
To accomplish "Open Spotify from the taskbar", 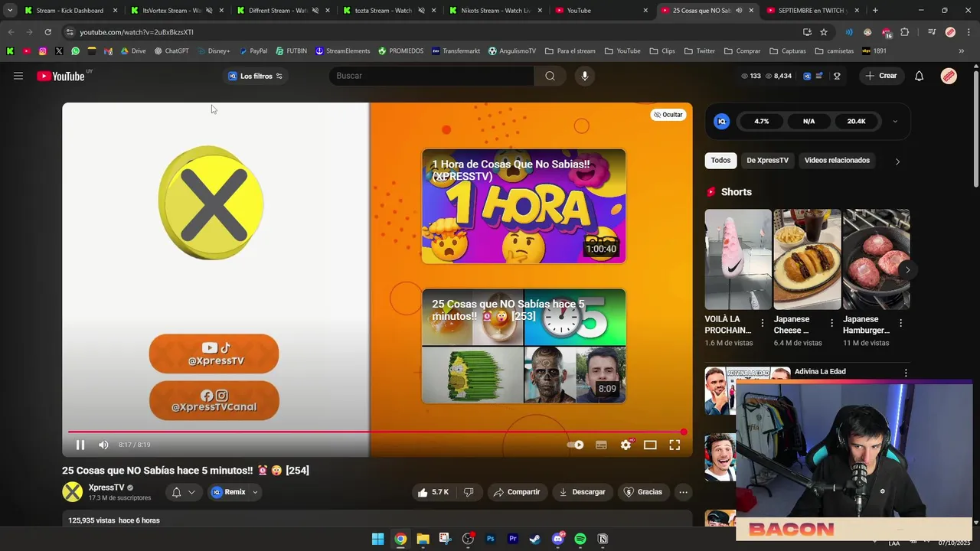I will point(580,540).
